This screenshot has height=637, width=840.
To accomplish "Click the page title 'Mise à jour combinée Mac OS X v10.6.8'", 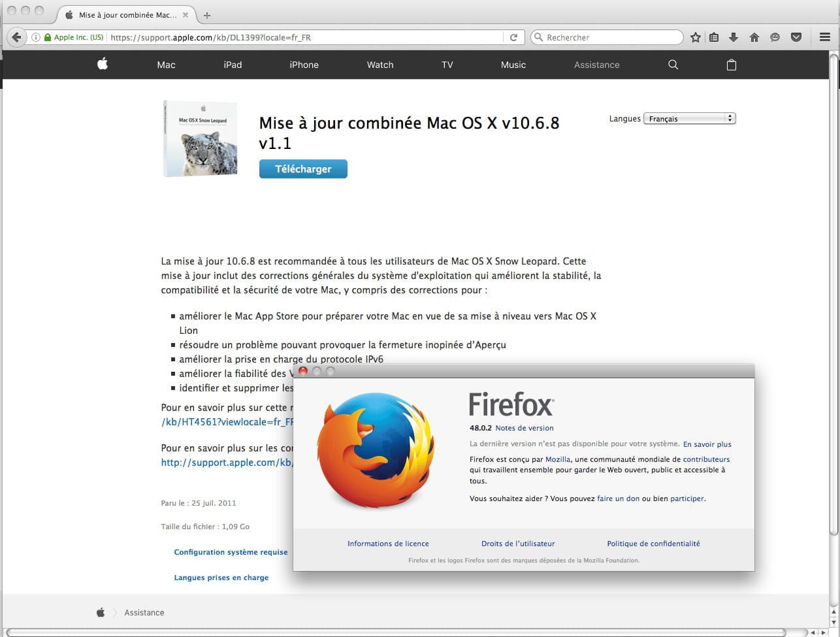I will tap(409, 133).
